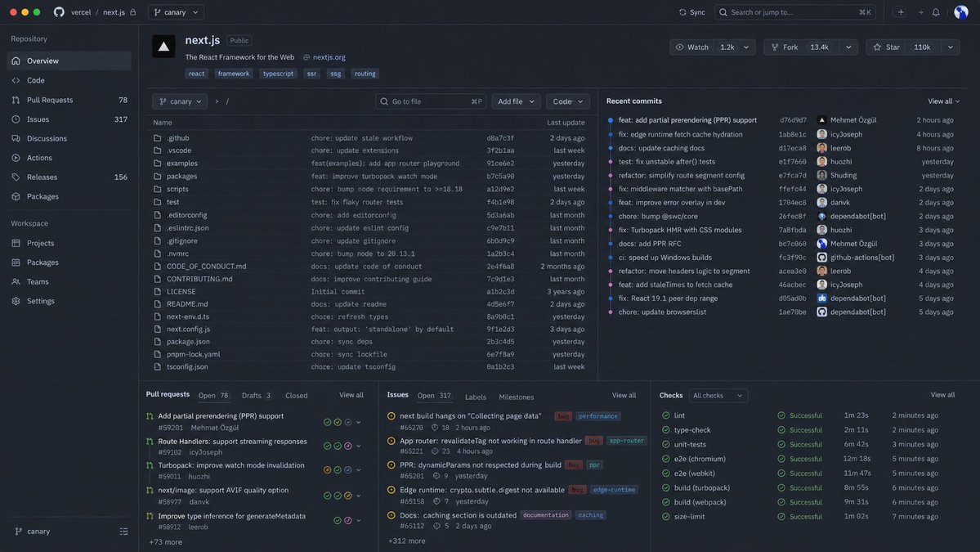Click View all in Pull requests panel
Viewport: 980px width, 552px height.
point(351,394)
